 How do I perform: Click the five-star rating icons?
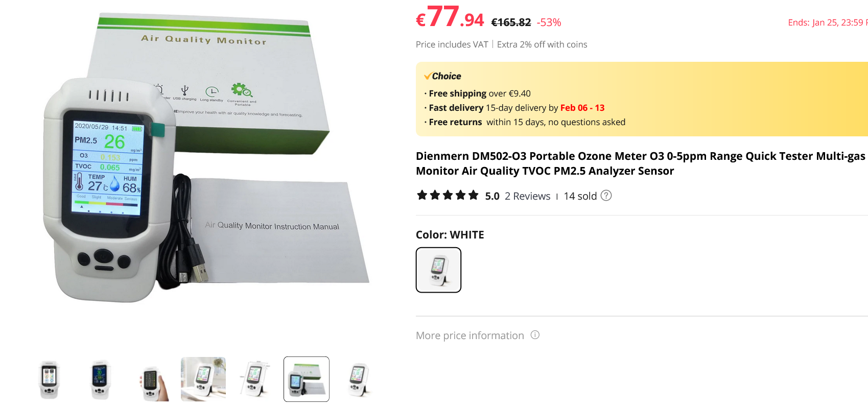(x=448, y=195)
